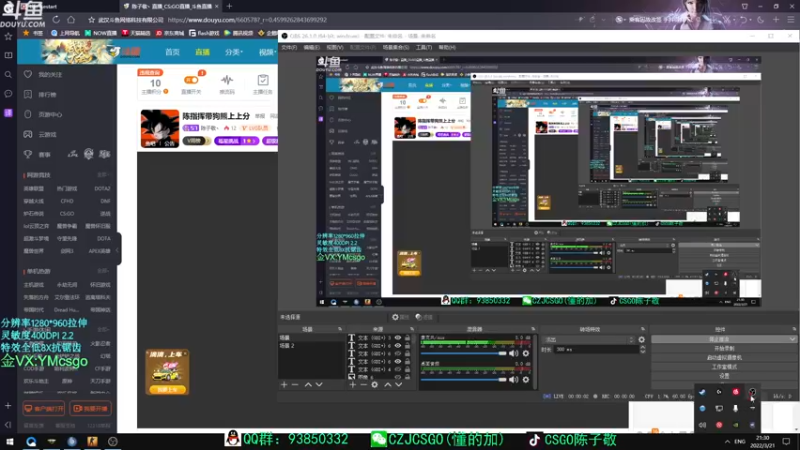Open OBS 视图(V) menu

[x=335, y=47]
